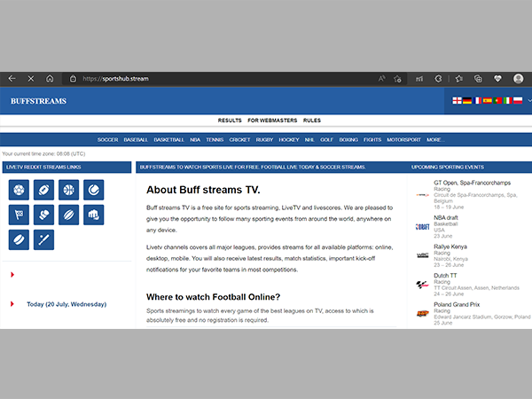Switch language to Portuguese flag
Screen dimensions: 532x399
497,100
